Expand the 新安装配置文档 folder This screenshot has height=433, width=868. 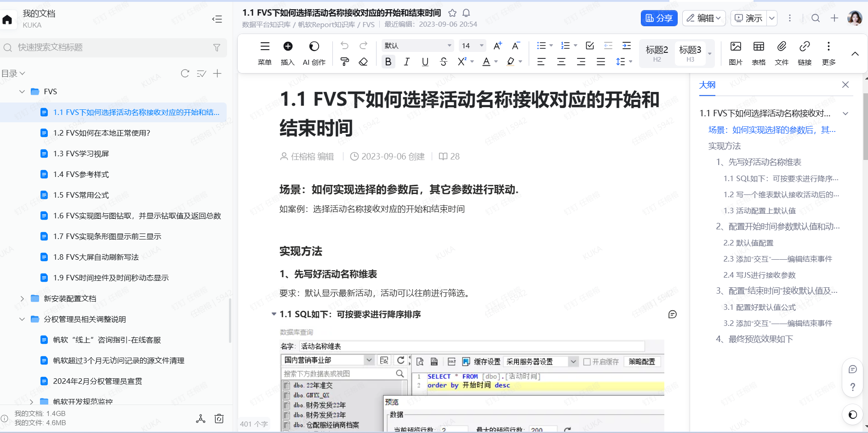coord(22,299)
